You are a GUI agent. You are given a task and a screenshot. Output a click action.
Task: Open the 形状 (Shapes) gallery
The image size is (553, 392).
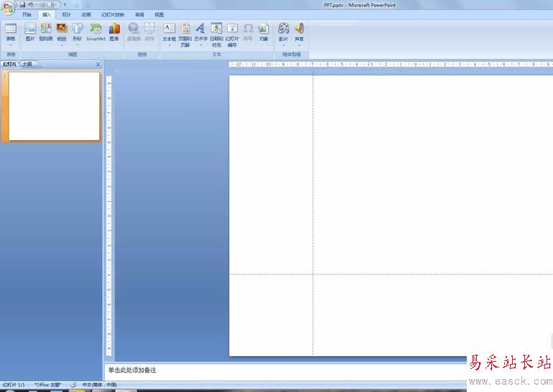pos(78,34)
